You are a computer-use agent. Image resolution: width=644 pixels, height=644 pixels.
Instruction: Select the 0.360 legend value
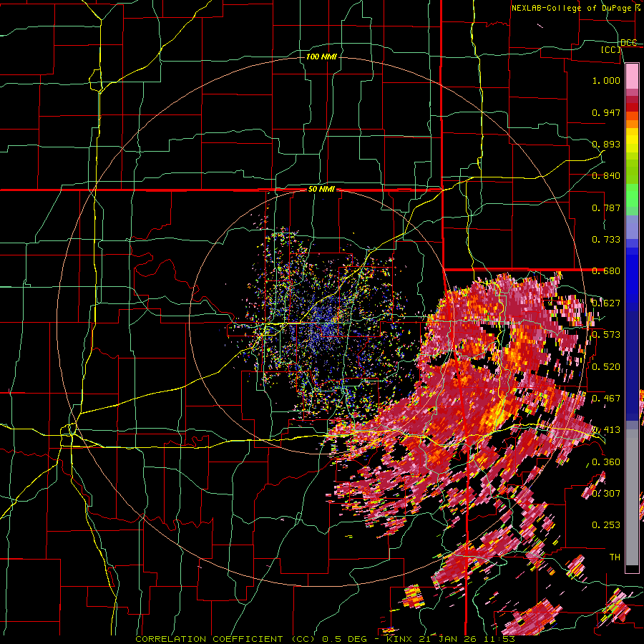pos(606,462)
